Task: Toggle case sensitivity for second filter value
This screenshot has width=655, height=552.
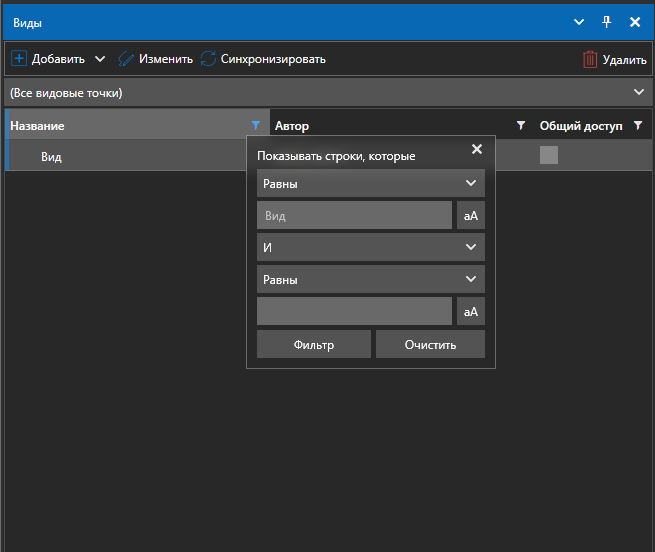Action: pyautogui.click(x=470, y=312)
